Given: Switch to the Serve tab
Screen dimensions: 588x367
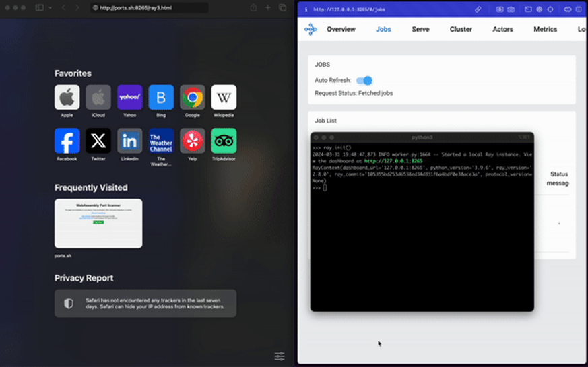Looking at the screenshot, I should coord(420,29).
